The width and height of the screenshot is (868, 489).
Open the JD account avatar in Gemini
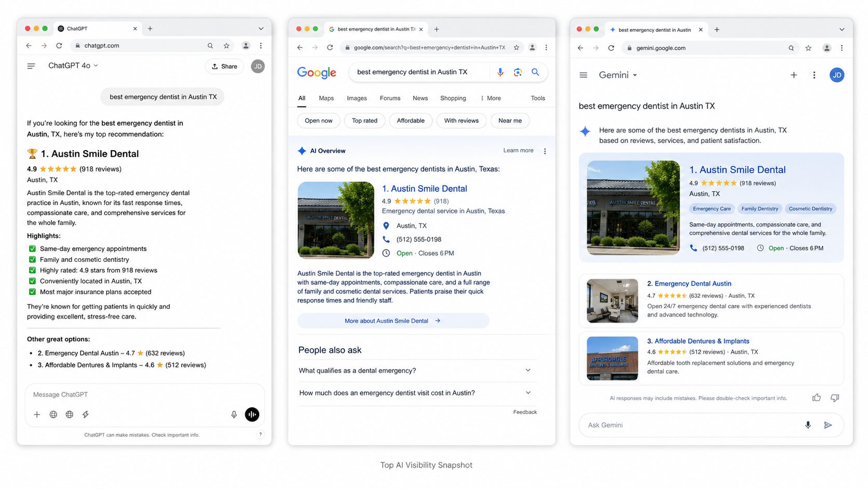(x=837, y=75)
